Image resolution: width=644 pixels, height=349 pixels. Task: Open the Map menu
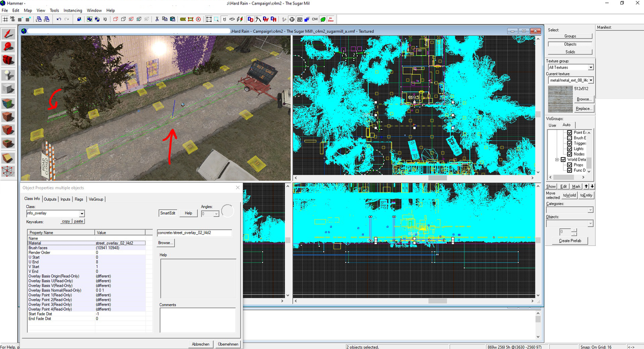click(x=28, y=10)
